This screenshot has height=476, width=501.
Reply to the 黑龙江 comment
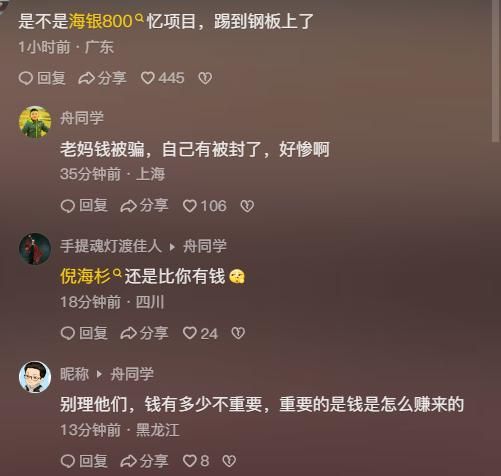pos(84,461)
